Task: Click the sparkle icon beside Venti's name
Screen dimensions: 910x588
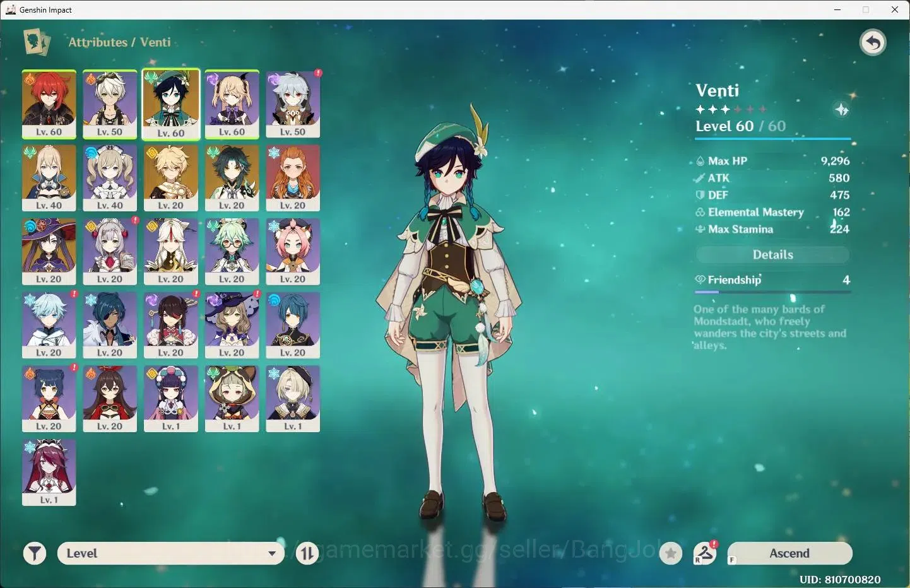Action: pyautogui.click(x=842, y=110)
